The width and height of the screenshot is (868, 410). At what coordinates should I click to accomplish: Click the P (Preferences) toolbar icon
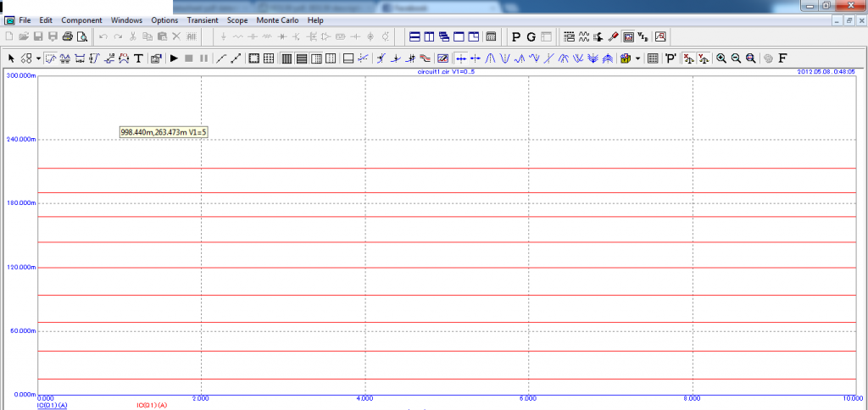point(516,37)
